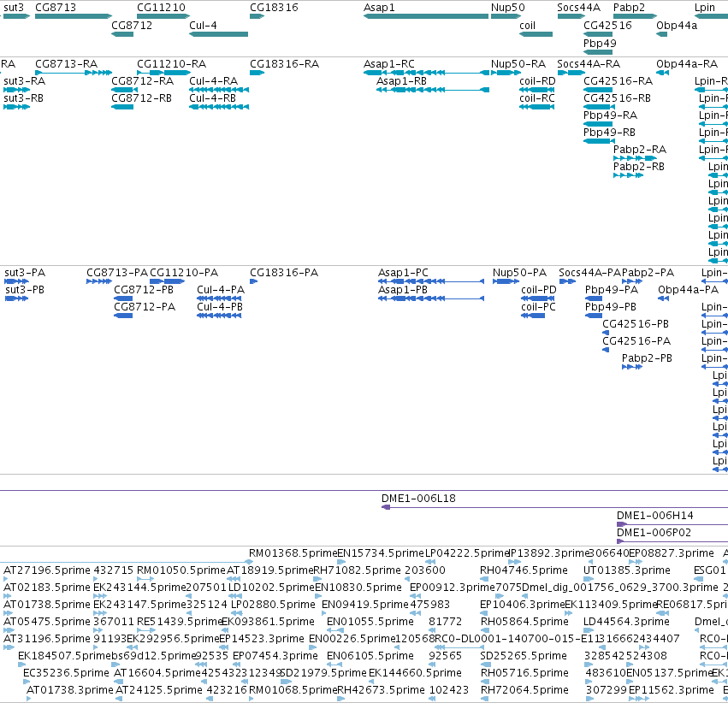Select the CG8712 gene label
Image resolution: width=728 pixels, height=703 pixels.
coord(132,25)
